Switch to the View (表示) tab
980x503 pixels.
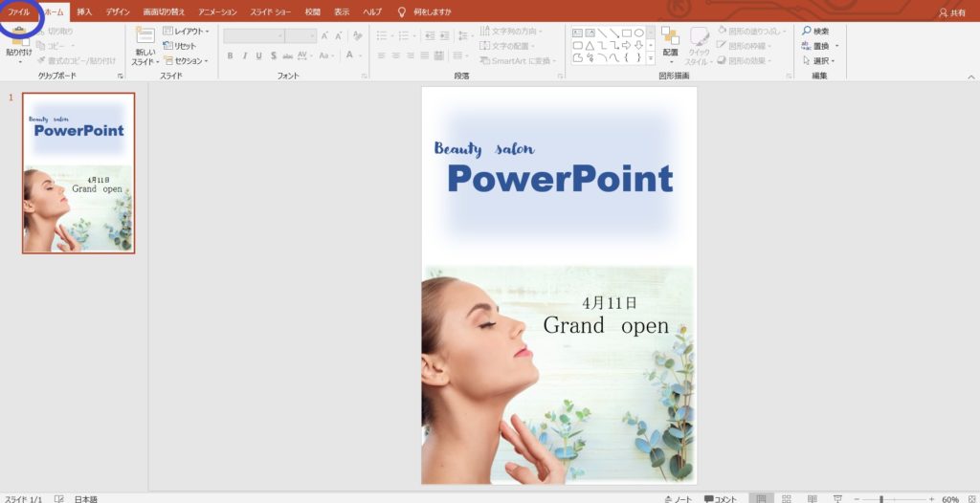(342, 11)
